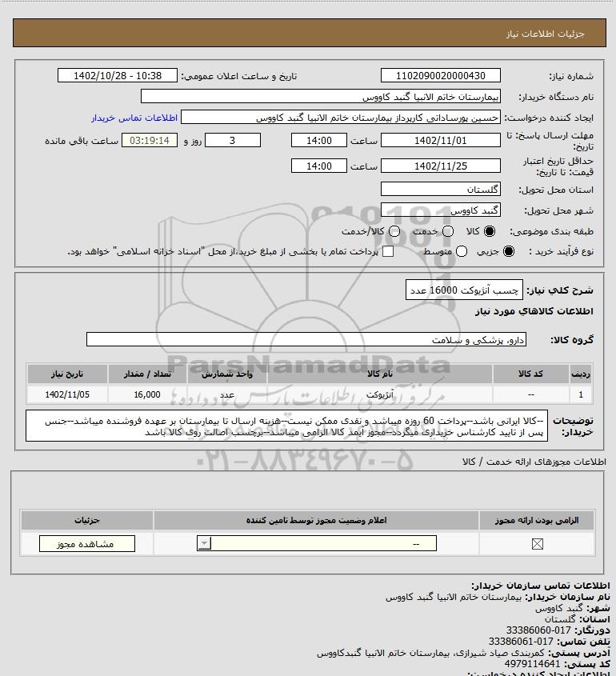This screenshot has height=676, width=616.
Task: Click the جزئیات اطلاعات نیاز page title
Action: (x=546, y=34)
